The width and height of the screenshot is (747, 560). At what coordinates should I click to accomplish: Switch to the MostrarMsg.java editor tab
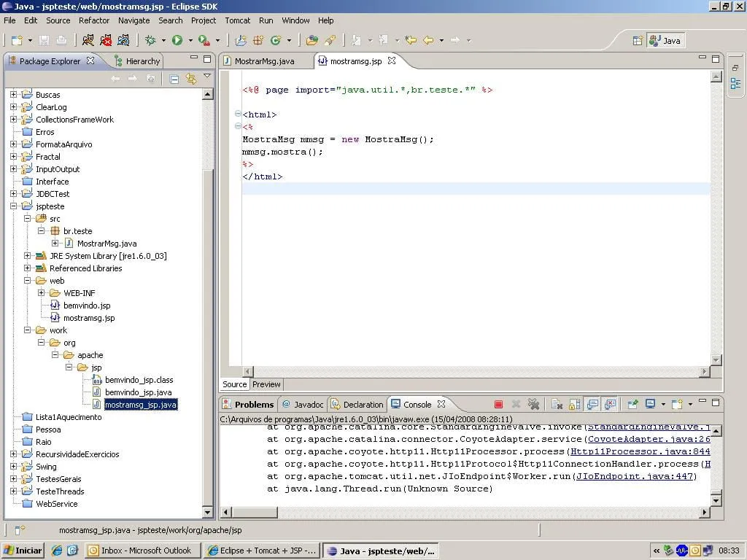click(264, 61)
